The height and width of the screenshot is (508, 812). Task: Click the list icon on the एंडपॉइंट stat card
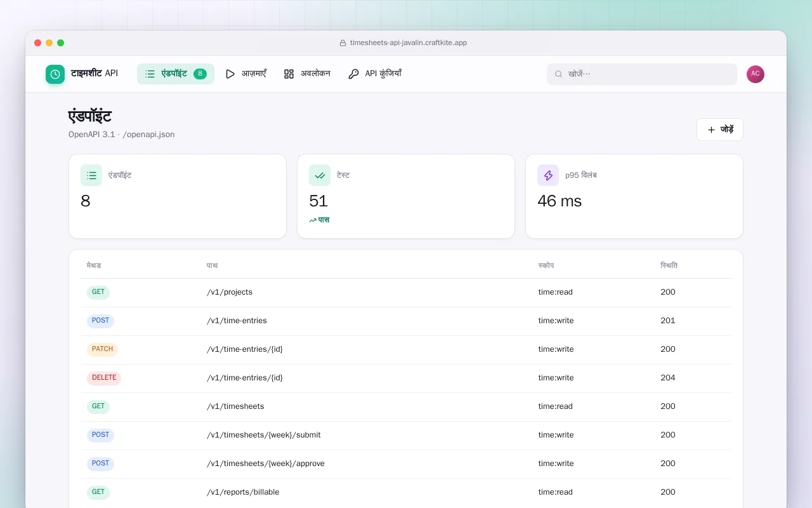(91, 175)
